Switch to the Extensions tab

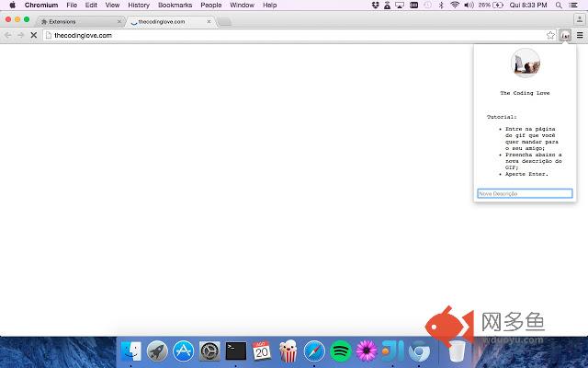[81, 22]
